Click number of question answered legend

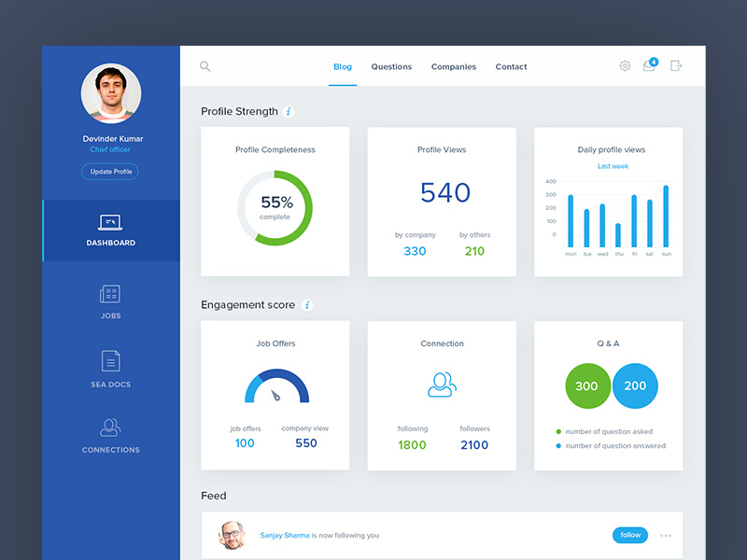tap(615, 446)
